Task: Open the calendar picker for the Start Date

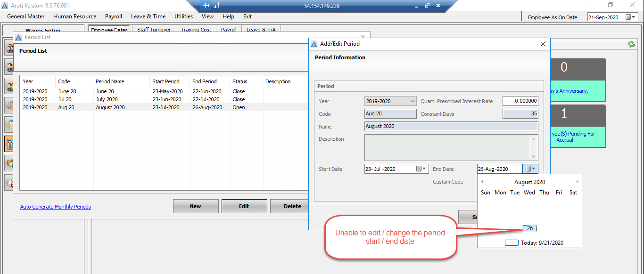Action: click(423, 169)
